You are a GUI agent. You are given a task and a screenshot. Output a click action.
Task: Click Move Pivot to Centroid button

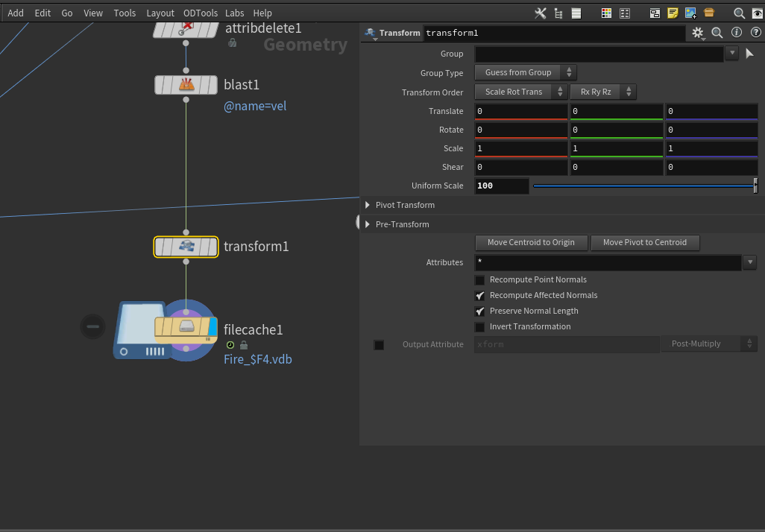[x=645, y=242]
